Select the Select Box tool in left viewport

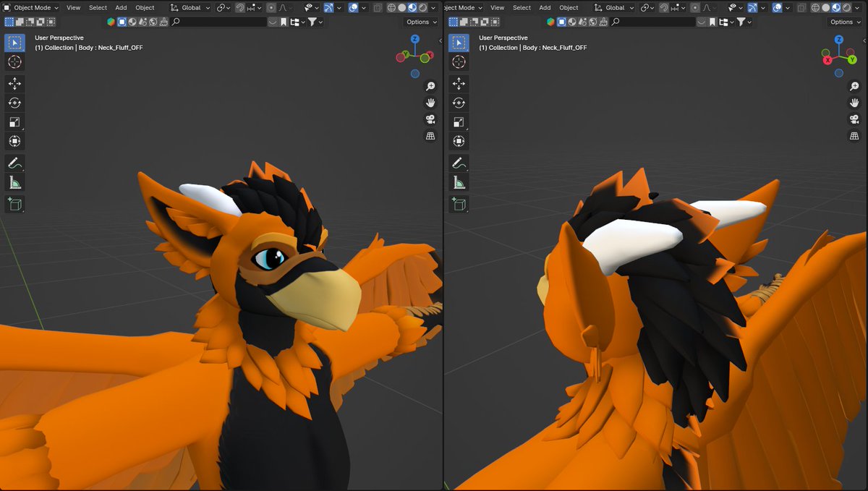pyautogui.click(x=14, y=43)
